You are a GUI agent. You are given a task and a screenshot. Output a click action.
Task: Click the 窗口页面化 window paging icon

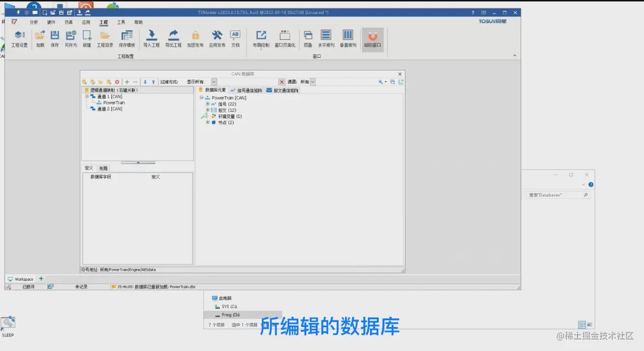(285, 39)
